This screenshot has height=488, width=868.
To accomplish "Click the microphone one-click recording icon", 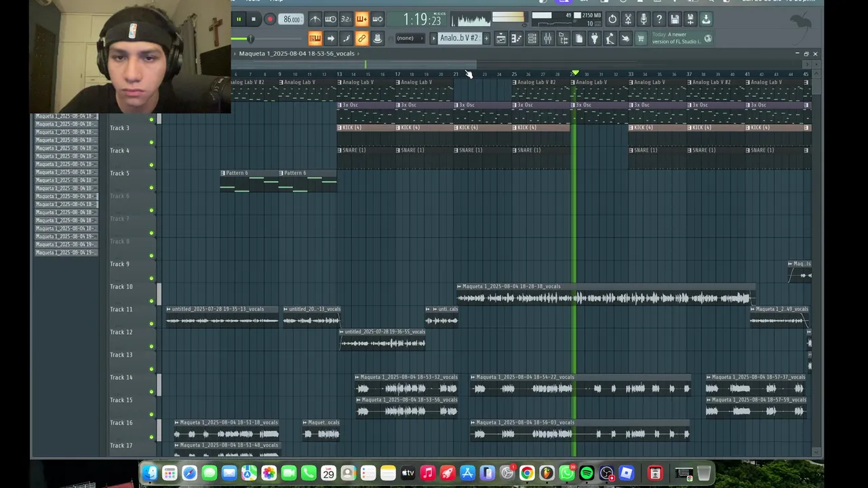I will (644, 19).
